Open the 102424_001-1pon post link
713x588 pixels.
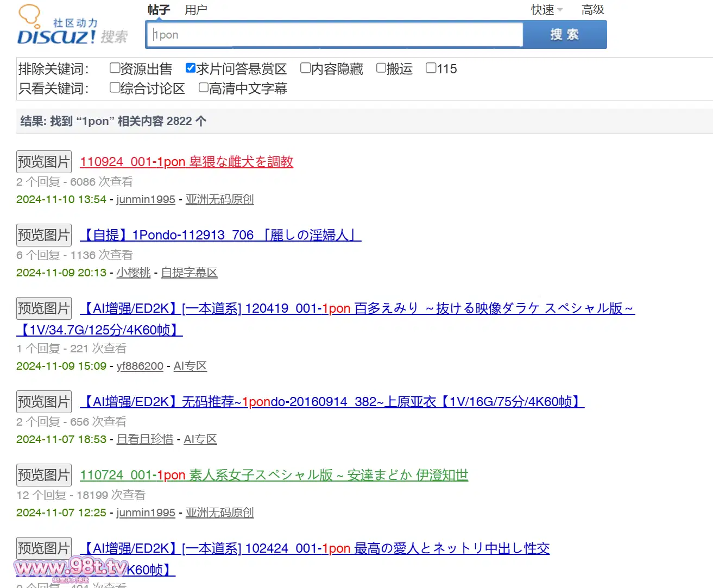[x=315, y=548]
